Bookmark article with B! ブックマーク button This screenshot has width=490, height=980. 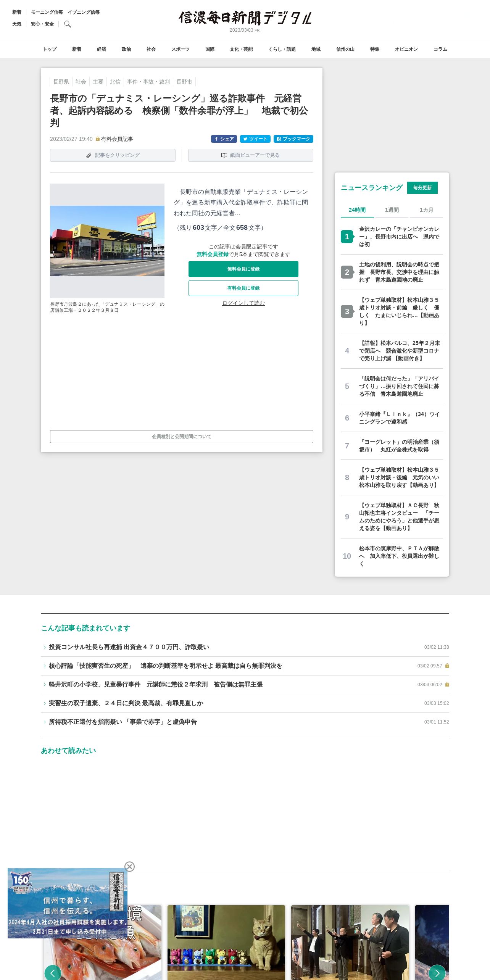tap(293, 139)
